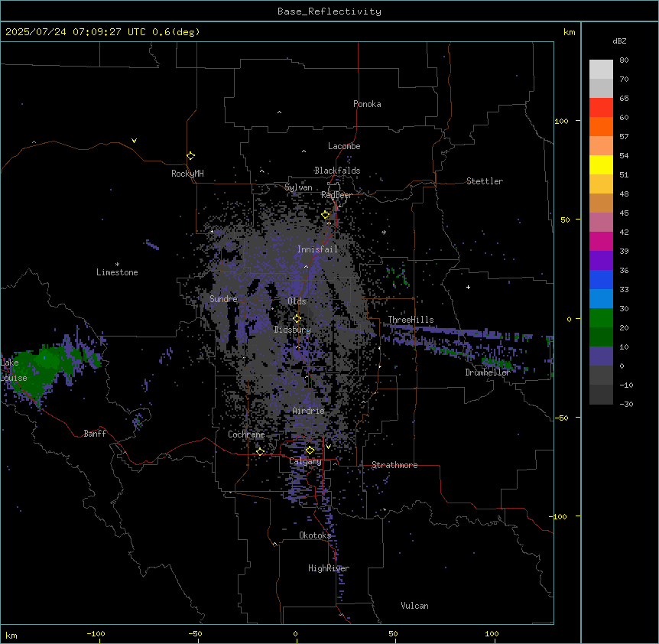Select the orange 60-57 dBZ legend swatch
This screenshot has height=644, width=659.
[x=601, y=126]
